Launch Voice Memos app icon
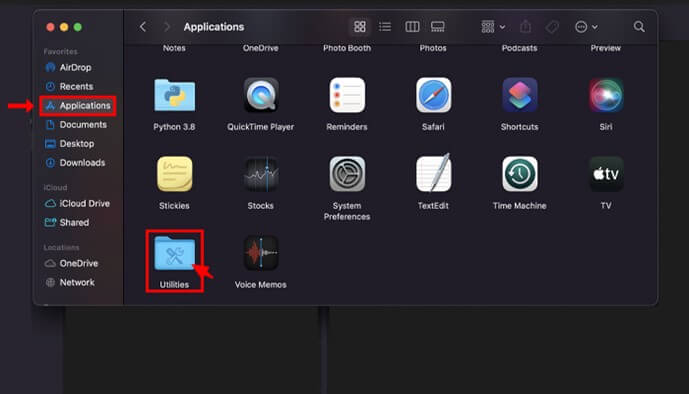Image resolution: width=689 pixels, height=394 pixels. [261, 253]
